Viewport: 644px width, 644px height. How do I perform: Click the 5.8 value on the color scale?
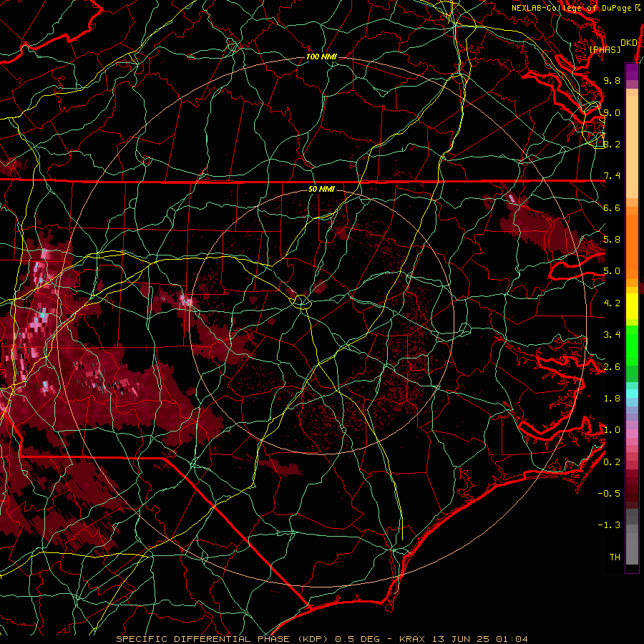point(612,240)
